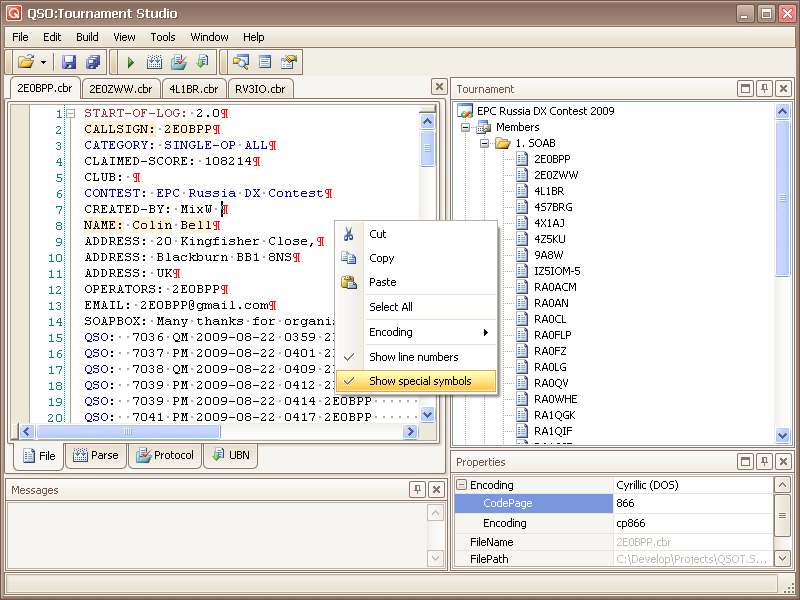Viewport: 800px width, 600px height.
Task: Open the Build menu
Action: click(87, 37)
